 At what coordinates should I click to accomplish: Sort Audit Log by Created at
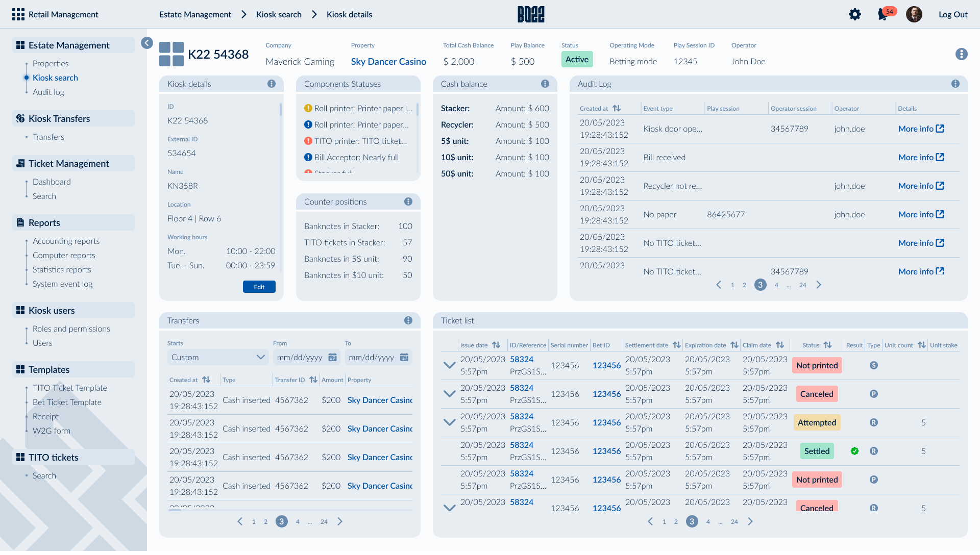tap(617, 108)
